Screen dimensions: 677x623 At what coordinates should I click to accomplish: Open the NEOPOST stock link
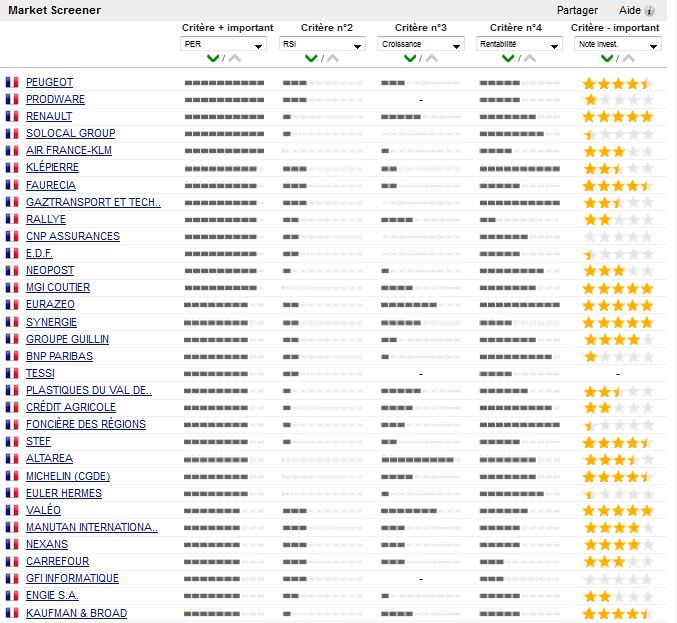(50, 270)
